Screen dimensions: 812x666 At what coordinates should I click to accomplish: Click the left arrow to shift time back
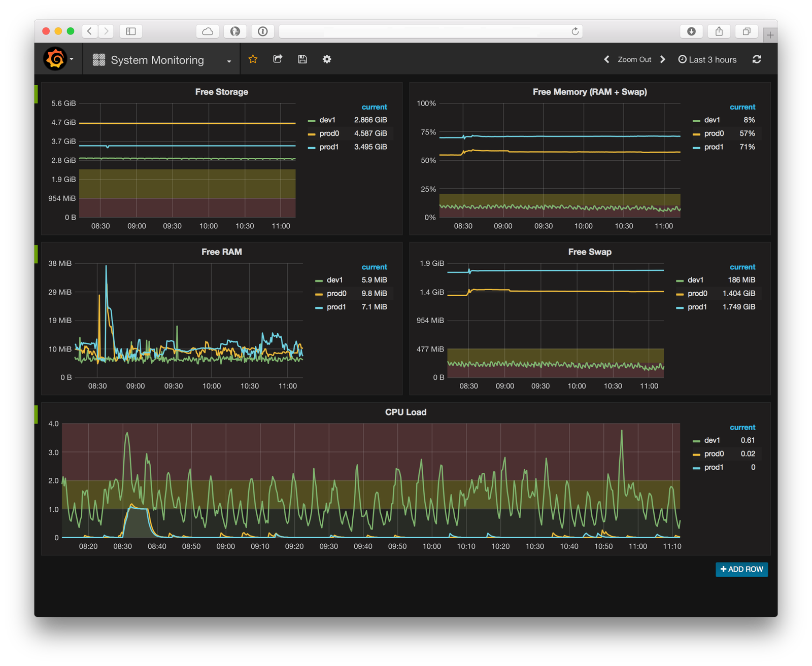coord(606,59)
